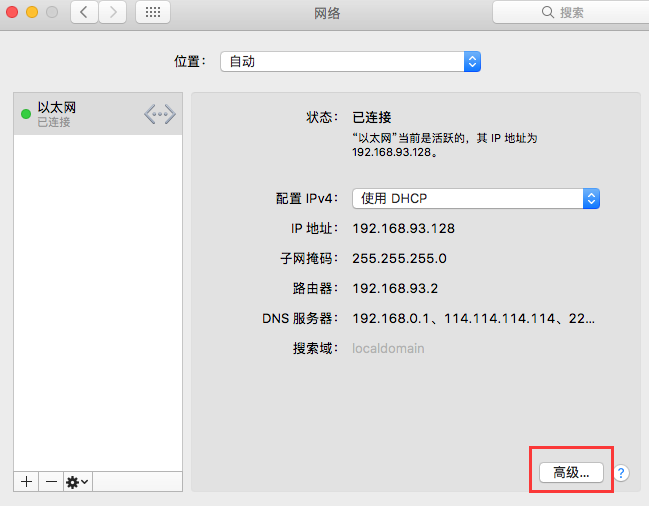Screen dimensions: 649x506
Task: Select the 以太网 service in sidebar
Action: point(98,114)
